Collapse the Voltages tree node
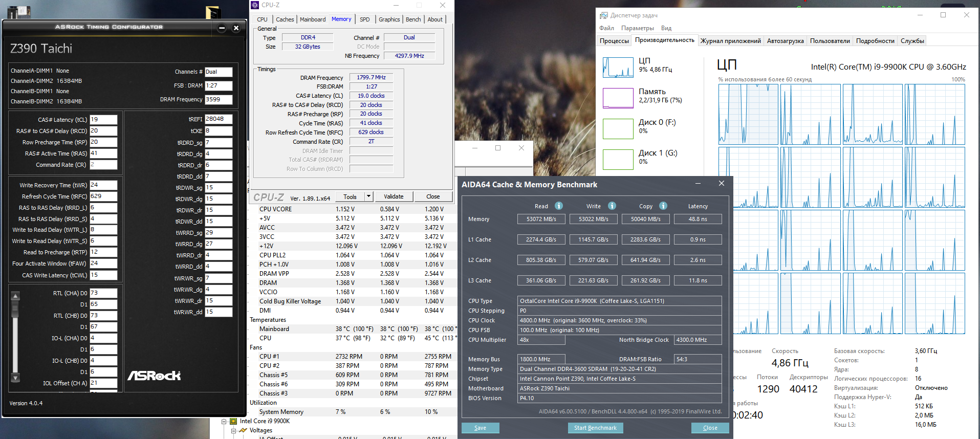The width and height of the screenshot is (980, 439). coord(233,431)
